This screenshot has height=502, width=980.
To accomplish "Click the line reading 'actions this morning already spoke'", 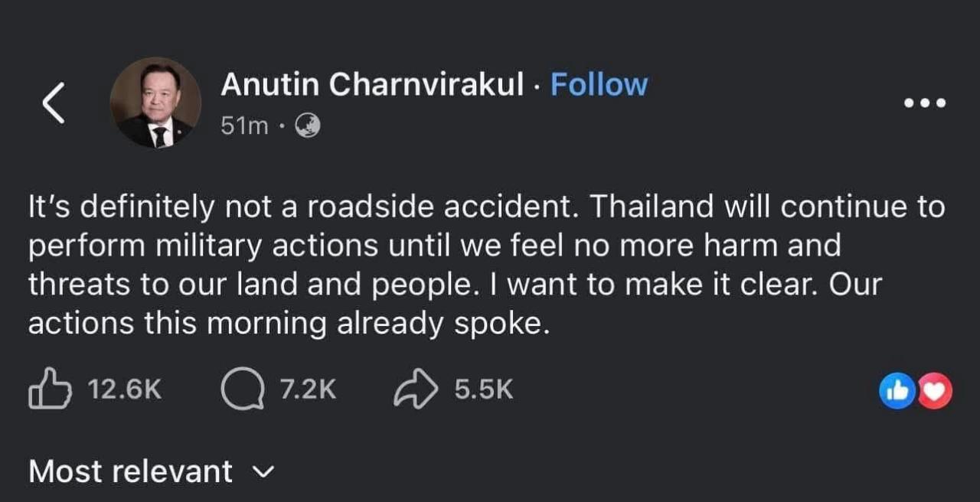I will tap(289, 324).
